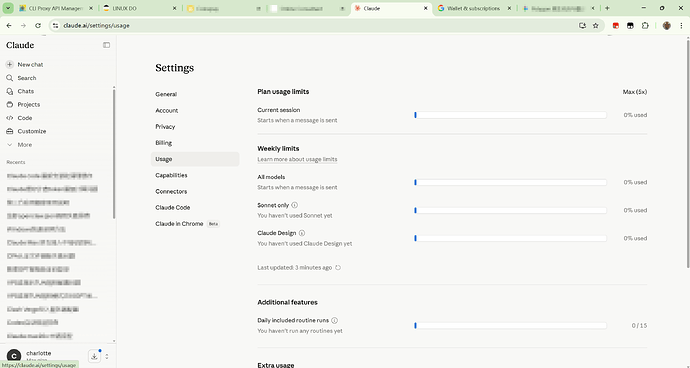The width and height of the screenshot is (690, 368).
Task: Refresh usage next to Last updated
Action: click(x=338, y=268)
